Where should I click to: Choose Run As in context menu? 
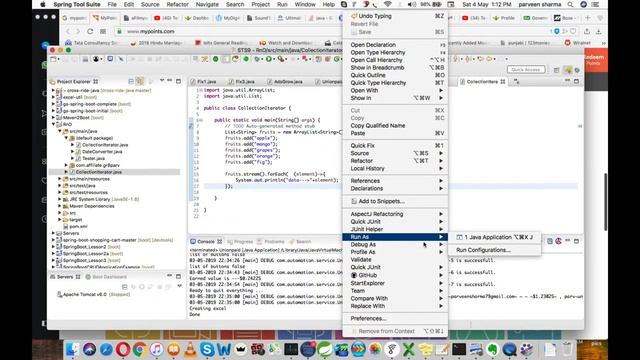click(x=395, y=237)
